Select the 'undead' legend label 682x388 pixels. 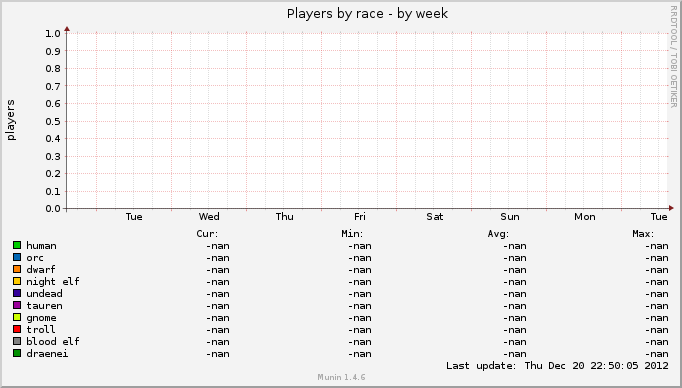pyautogui.click(x=44, y=294)
